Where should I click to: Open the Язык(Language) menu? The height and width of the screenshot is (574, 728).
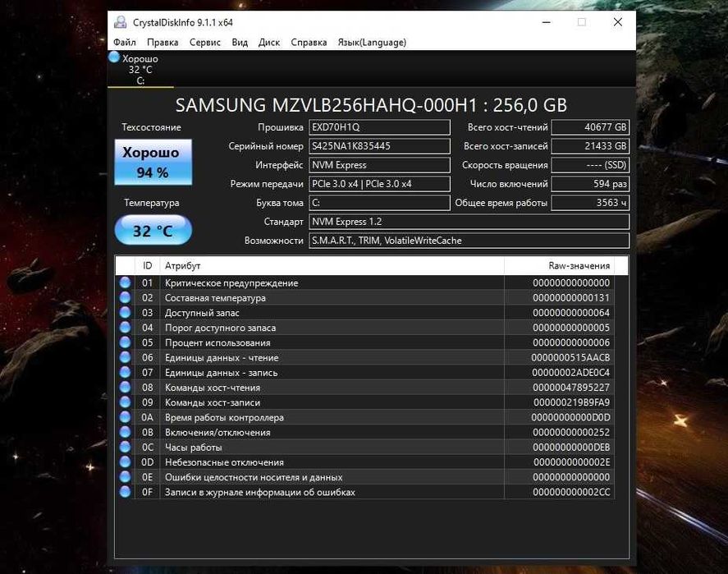[372, 42]
